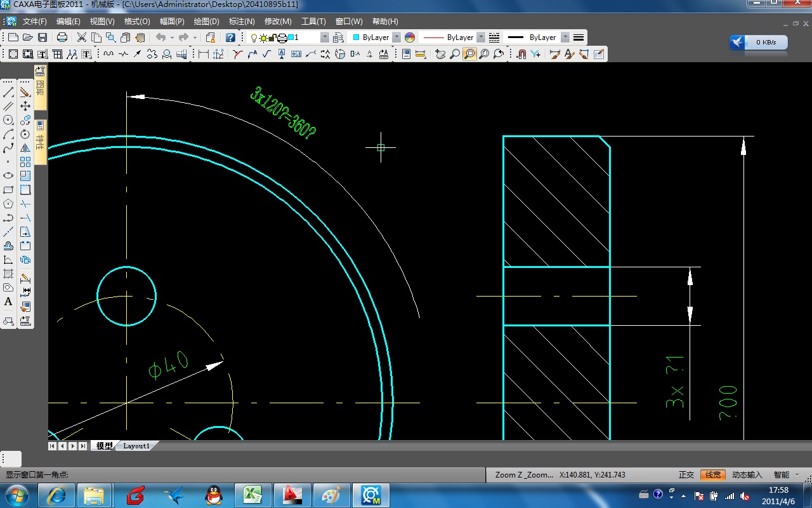Expand the line width ByLayer dropdown

[x=565, y=37]
